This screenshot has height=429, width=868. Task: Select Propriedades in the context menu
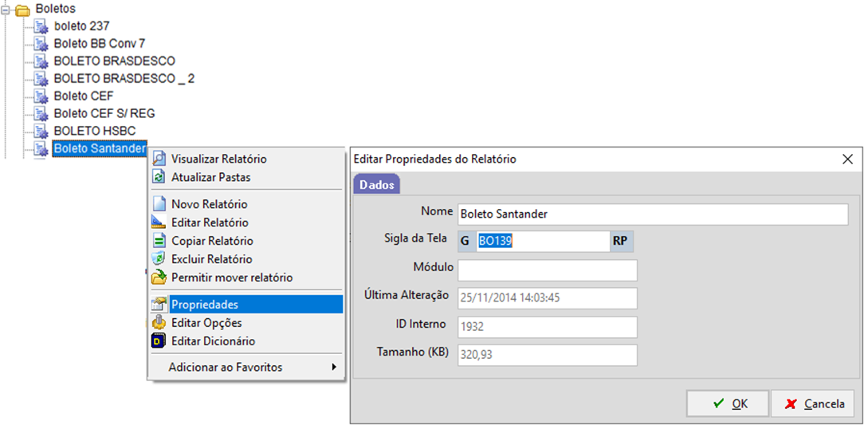pyautogui.click(x=205, y=305)
